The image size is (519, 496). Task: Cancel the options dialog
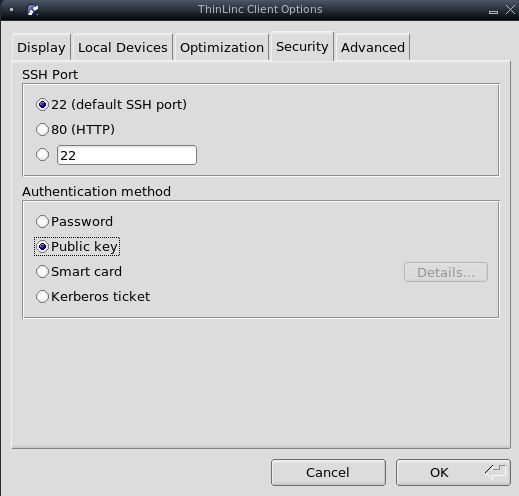(328, 472)
